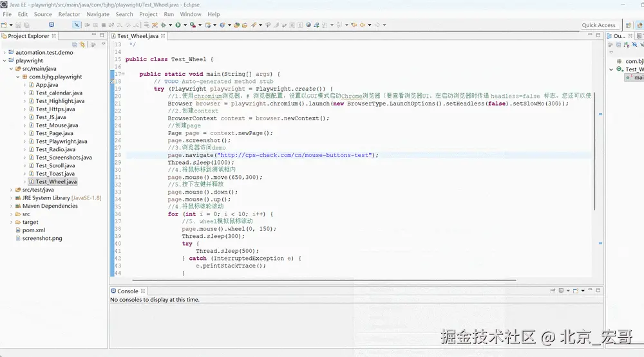This screenshot has width=644, height=357.
Task: Collapse the playwright project node
Action: (x=5, y=60)
